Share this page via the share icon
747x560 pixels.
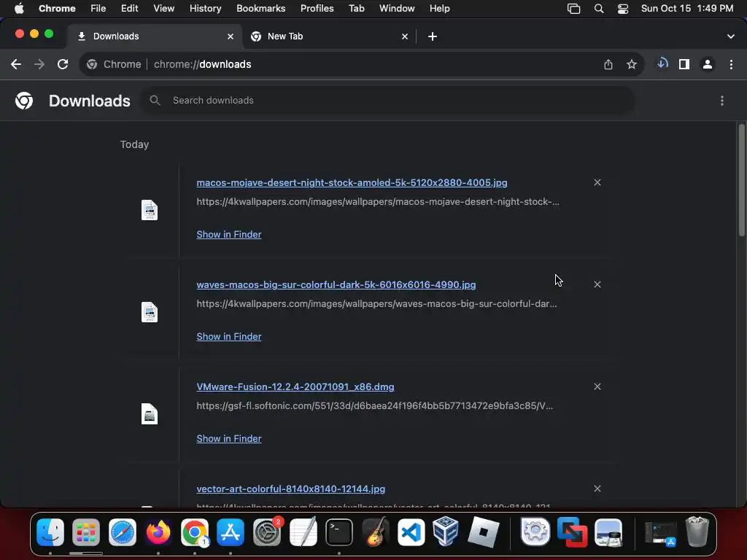[x=608, y=64]
